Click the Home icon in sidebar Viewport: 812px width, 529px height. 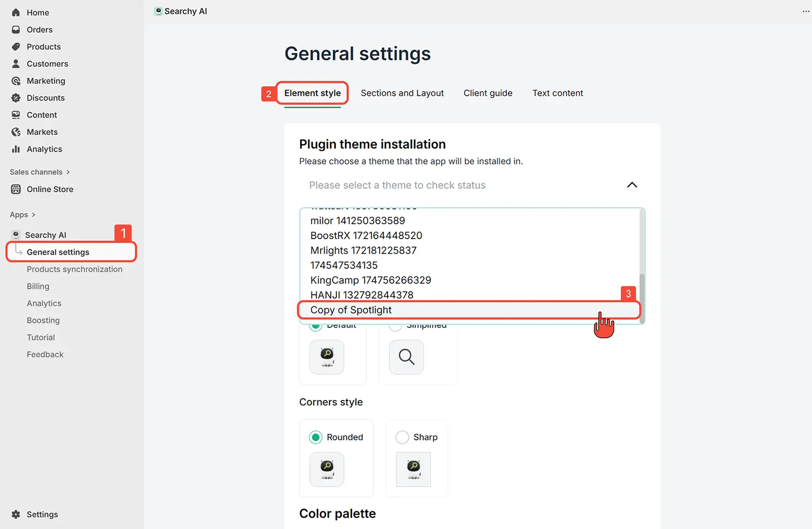point(16,12)
